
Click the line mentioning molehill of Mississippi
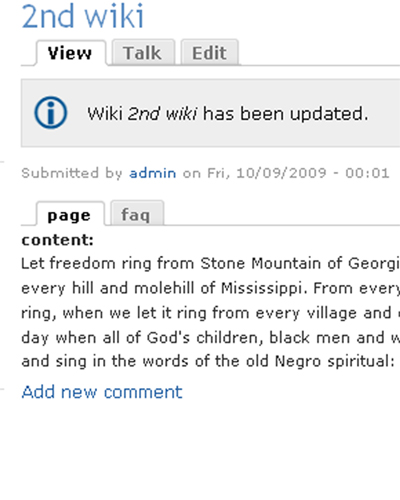coord(211,288)
